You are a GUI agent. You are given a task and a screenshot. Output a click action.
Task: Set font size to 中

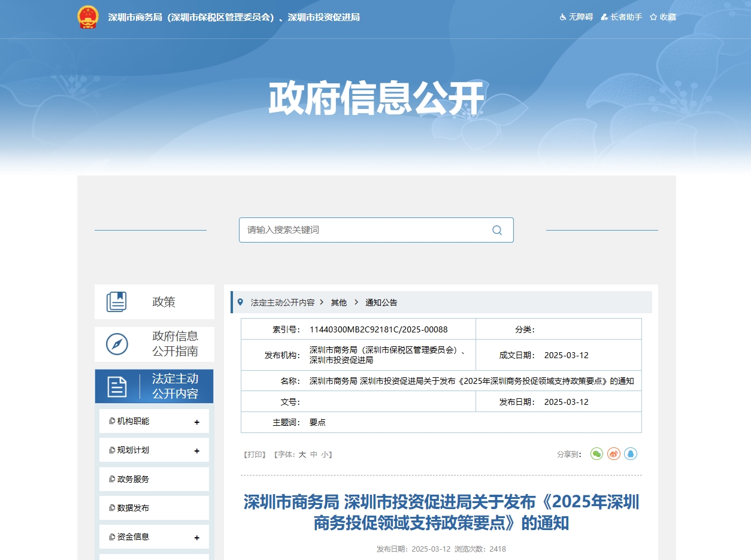(x=314, y=455)
